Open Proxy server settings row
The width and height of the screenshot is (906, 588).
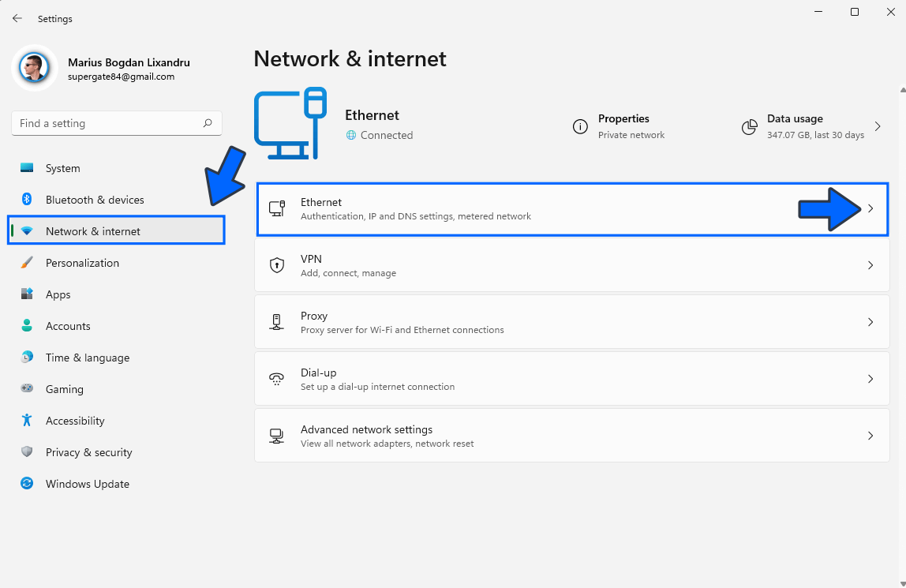tap(571, 322)
